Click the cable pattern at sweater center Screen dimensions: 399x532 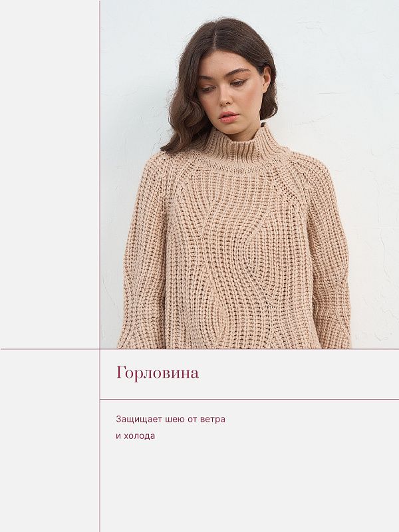(236, 266)
